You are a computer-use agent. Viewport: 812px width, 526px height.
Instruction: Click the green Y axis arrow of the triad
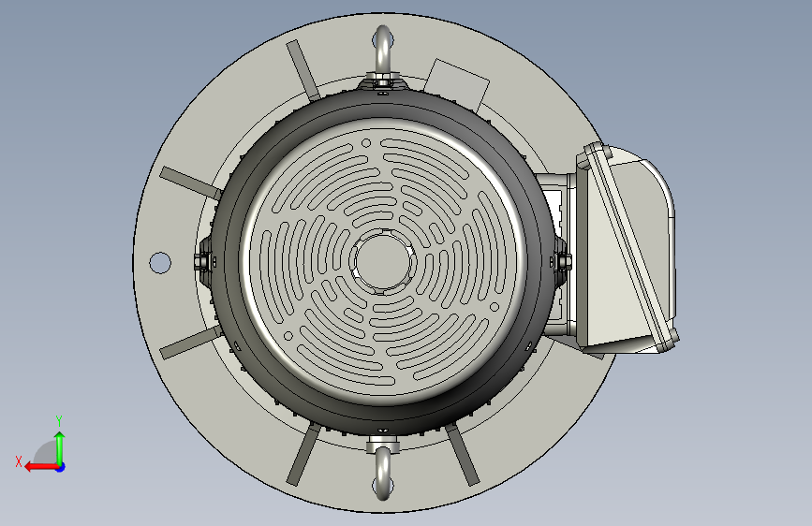pos(60,447)
